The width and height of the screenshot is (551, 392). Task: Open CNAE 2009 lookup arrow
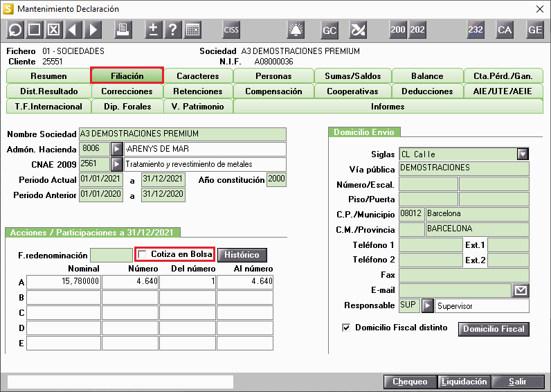[x=117, y=164]
